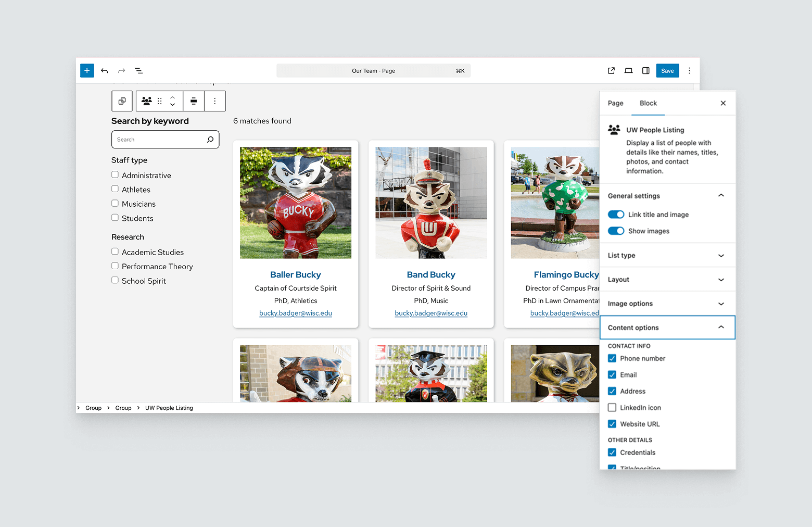Open the editor options three-dot menu
This screenshot has height=527, width=812.
(689, 71)
